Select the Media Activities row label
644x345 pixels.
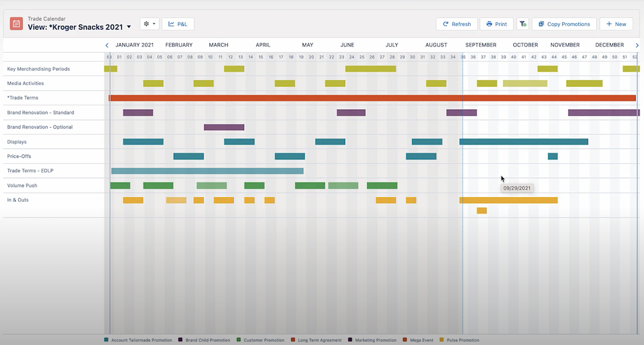click(25, 83)
